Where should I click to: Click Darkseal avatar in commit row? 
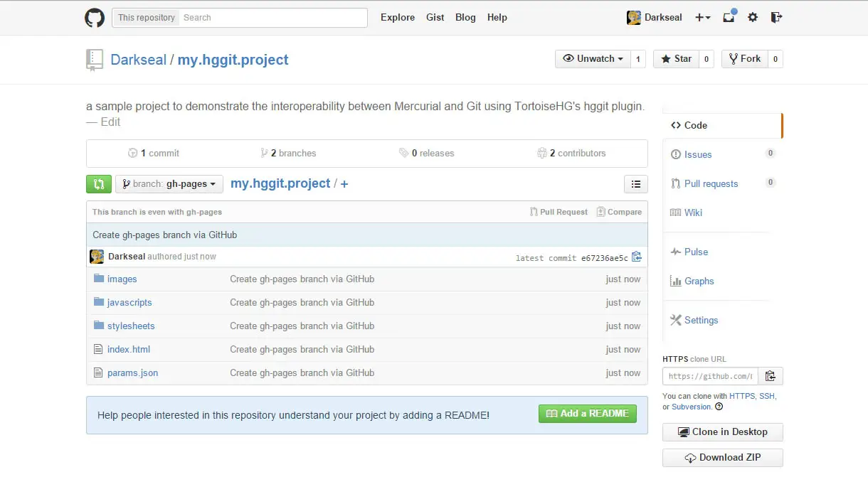[97, 257]
